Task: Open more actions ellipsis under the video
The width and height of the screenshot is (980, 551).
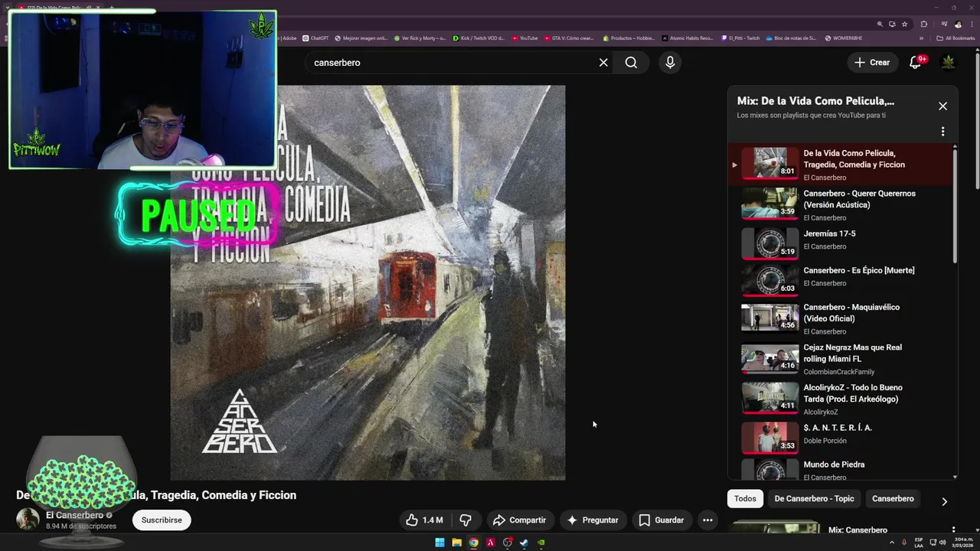Action: [x=707, y=520]
